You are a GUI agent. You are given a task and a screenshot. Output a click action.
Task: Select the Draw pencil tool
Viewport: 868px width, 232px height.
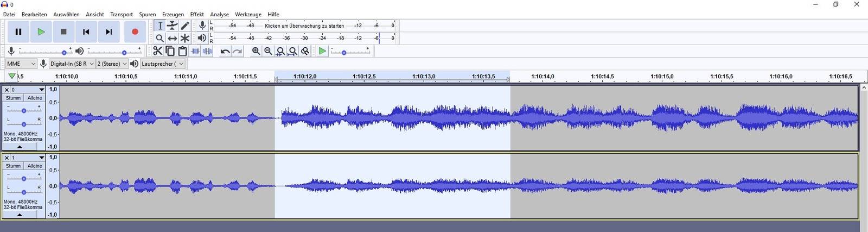(185, 26)
